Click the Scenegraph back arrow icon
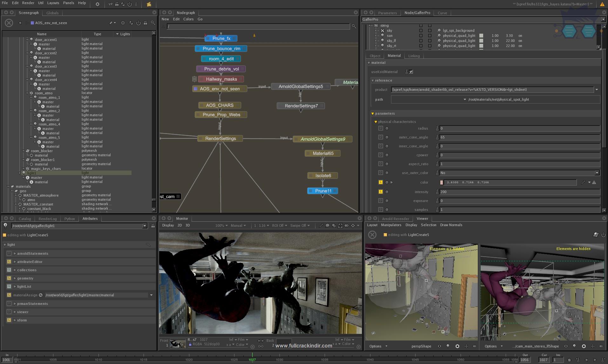Viewport: 608px width, 364px height. pyautogui.click(x=20, y=23)
